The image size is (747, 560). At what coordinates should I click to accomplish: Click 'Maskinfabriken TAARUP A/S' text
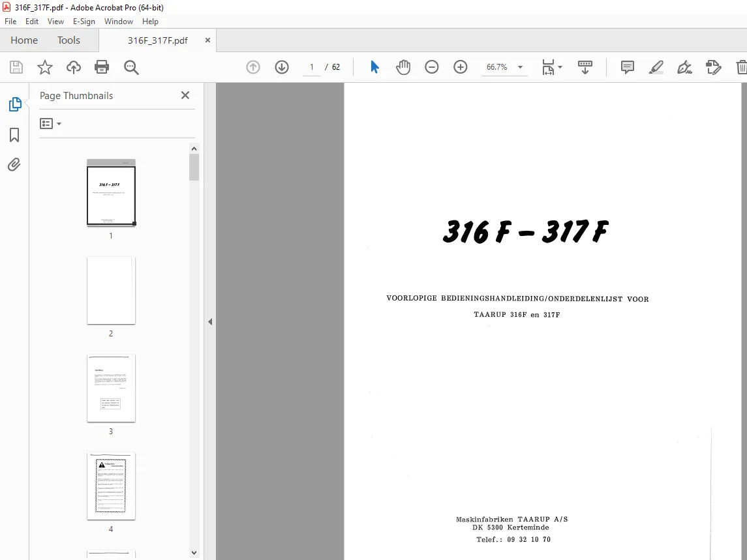(511, 520)
